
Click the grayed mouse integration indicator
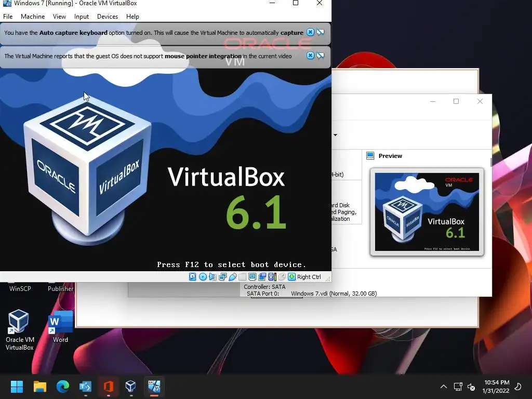(x=282, y=277)
